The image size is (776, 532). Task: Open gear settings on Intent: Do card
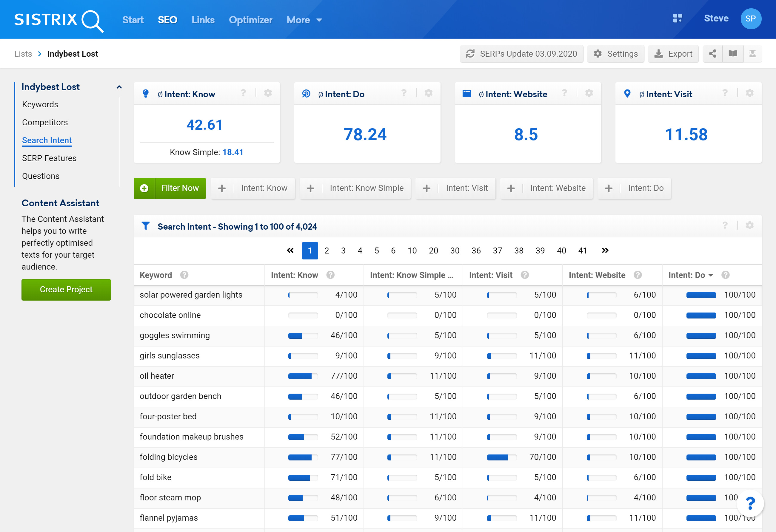coord(428,93)
